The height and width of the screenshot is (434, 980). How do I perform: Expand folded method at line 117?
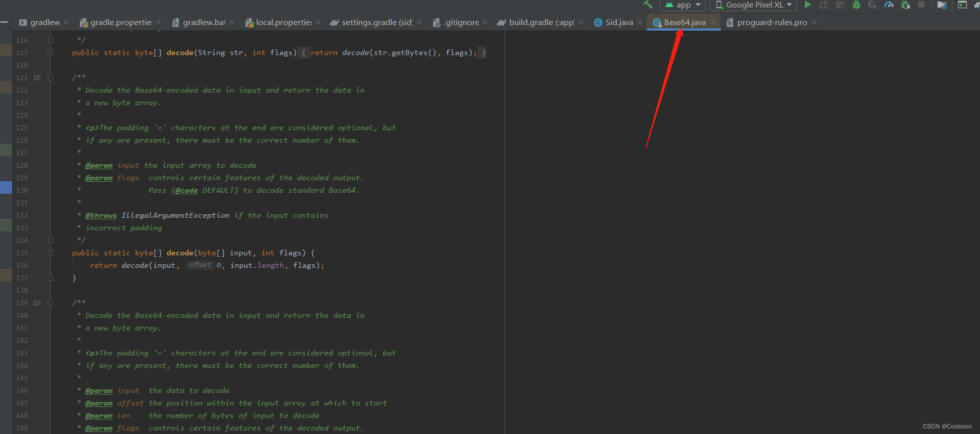(50, 53)
